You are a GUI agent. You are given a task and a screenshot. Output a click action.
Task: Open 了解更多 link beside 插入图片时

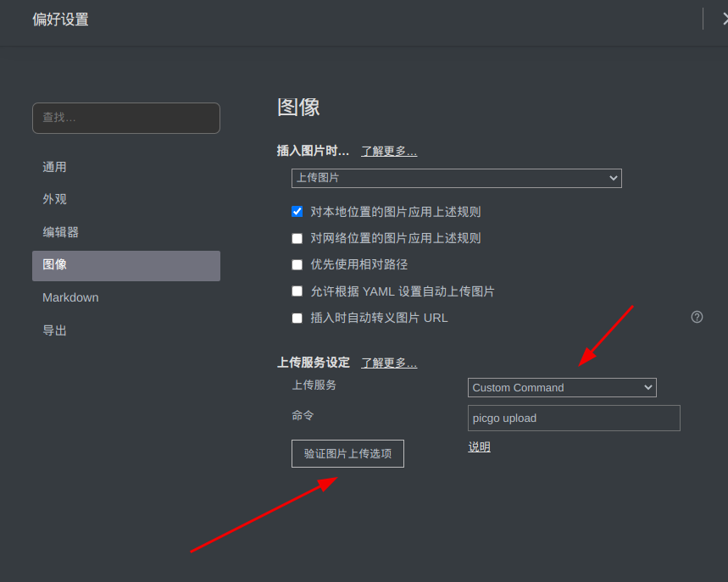click(x=389, y=152)
